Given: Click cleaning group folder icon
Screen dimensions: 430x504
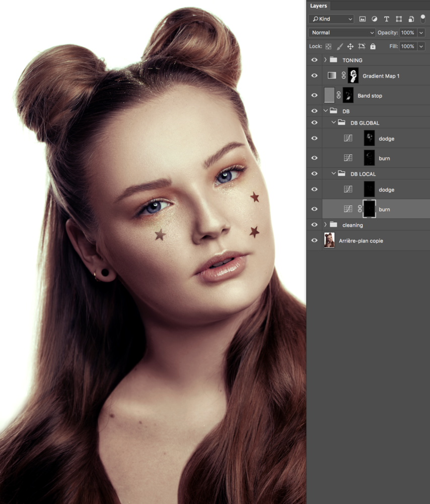Looking at the screenshot, I should (334, 225).
